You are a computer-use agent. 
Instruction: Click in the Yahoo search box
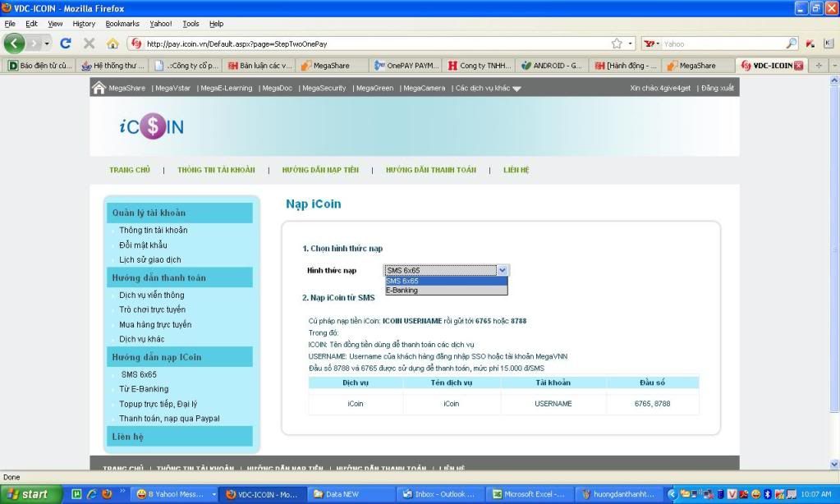[723, 44]
